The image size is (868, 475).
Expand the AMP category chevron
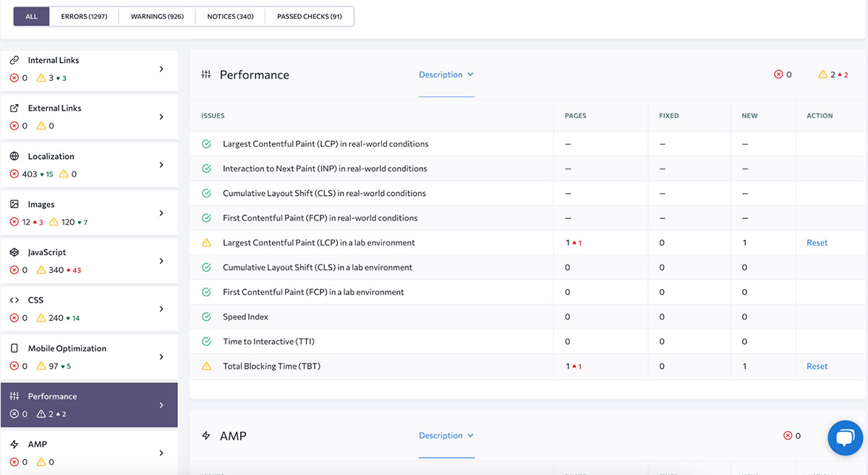(161, 453)
